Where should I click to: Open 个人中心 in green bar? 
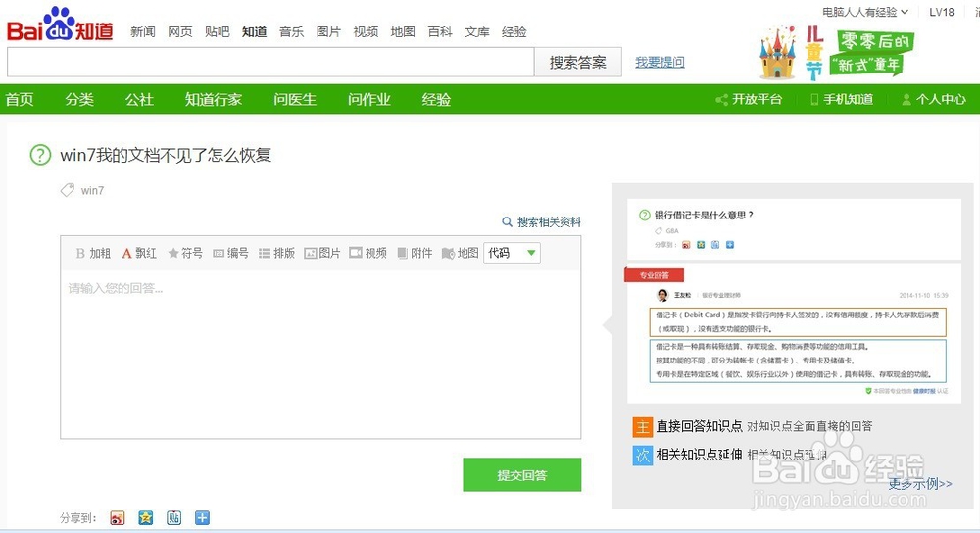click(x=934, y=99)
